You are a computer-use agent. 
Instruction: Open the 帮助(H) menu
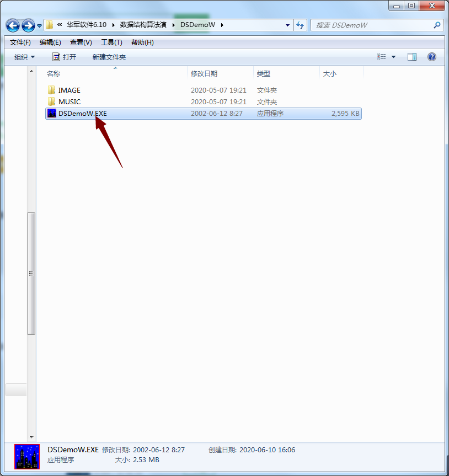[142, 42]
